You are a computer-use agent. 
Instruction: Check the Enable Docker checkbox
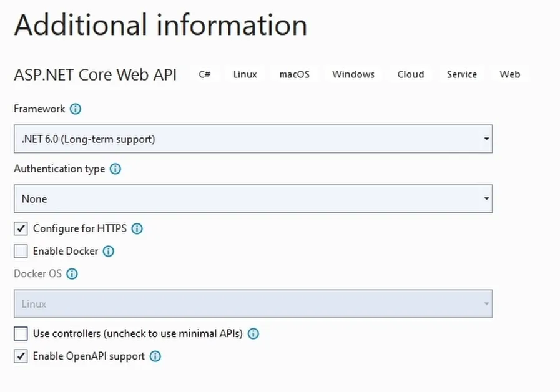click(x=21, y=252)
